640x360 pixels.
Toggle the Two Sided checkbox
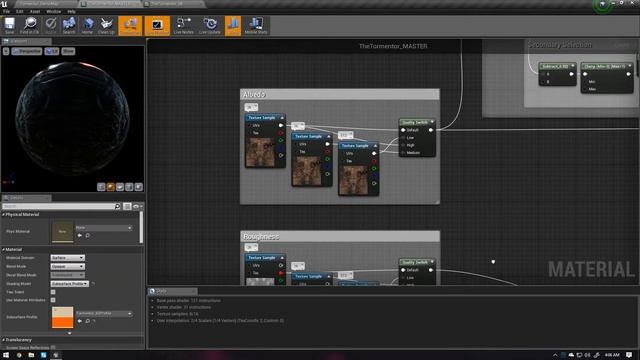[53, 292]
